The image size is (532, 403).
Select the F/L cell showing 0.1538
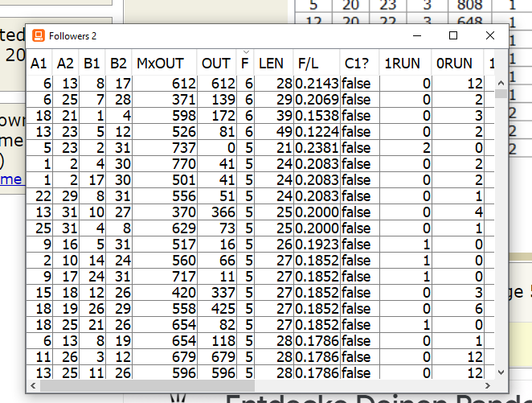(317, 116)
